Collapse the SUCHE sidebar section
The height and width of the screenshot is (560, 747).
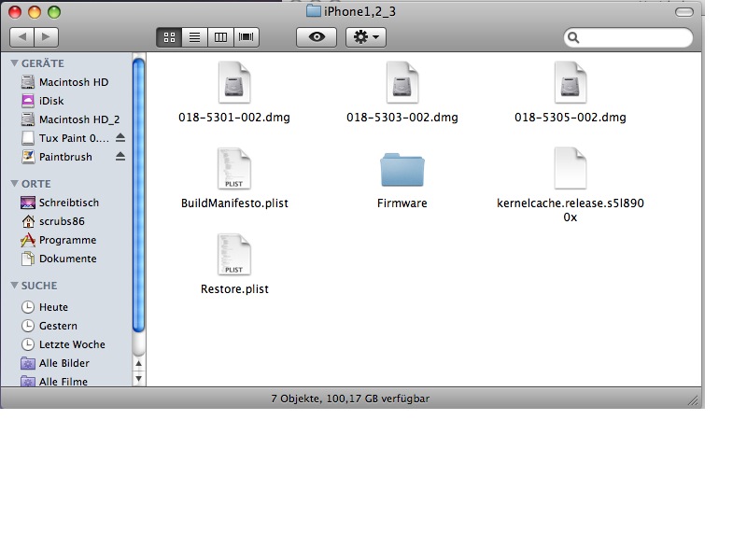pos(13,286)
